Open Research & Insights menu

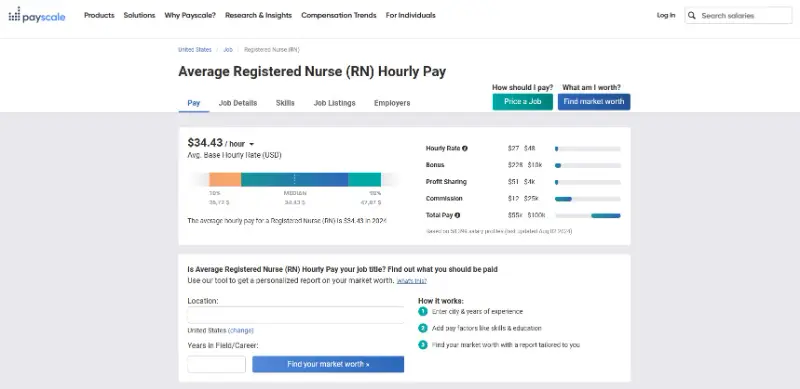(258, 15)
